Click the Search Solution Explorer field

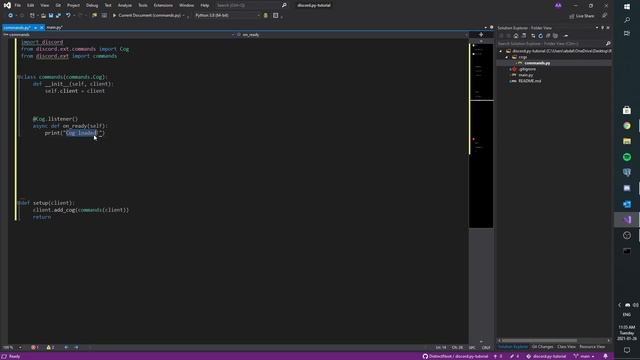(x=554, y=44)
